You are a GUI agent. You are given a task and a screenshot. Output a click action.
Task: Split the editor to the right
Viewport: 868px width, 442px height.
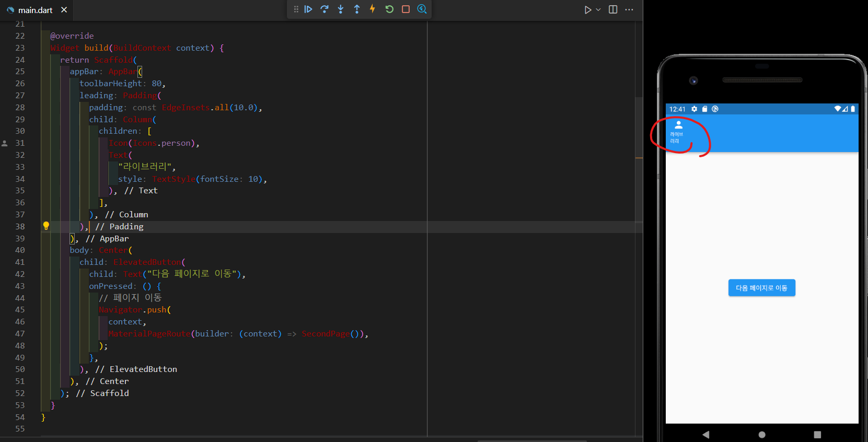(613, 10)
